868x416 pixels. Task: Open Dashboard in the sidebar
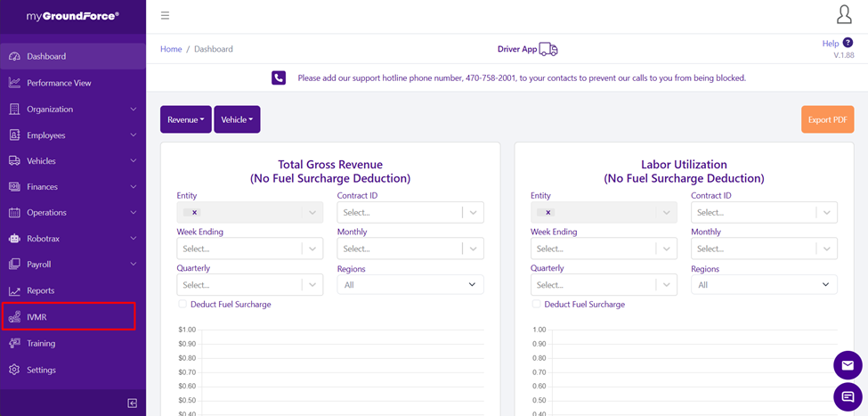pos(72,56)
